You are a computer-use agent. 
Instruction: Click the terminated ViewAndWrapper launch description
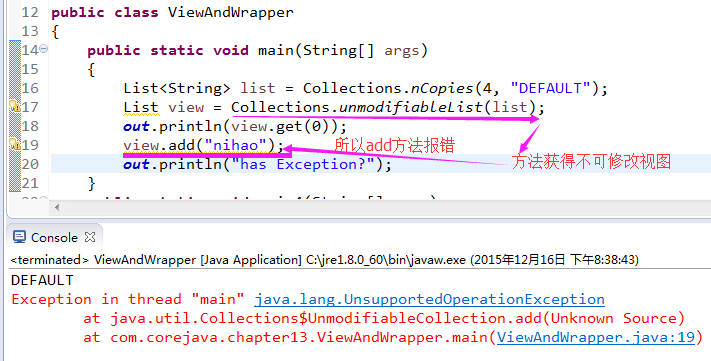[325, 259]
